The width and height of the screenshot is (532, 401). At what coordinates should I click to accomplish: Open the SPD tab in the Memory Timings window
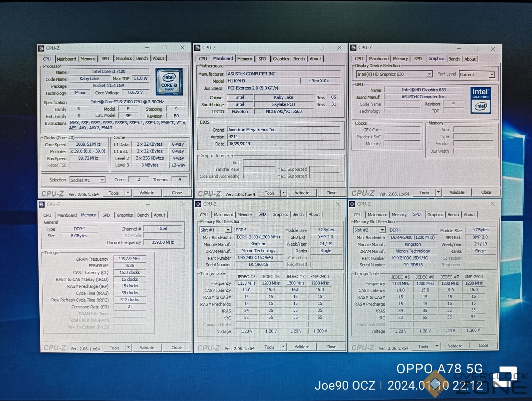point(106,215)
